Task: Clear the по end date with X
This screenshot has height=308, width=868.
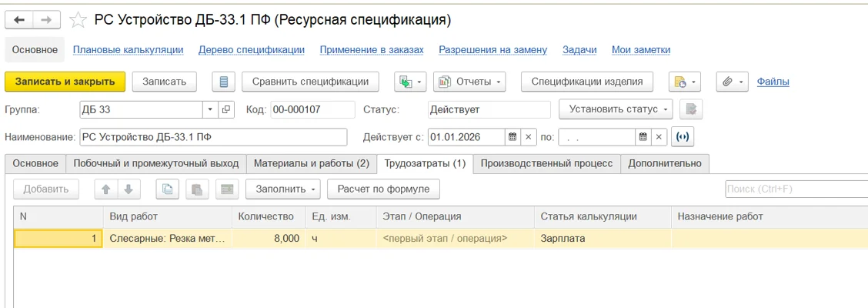Action: coord(659,137)
